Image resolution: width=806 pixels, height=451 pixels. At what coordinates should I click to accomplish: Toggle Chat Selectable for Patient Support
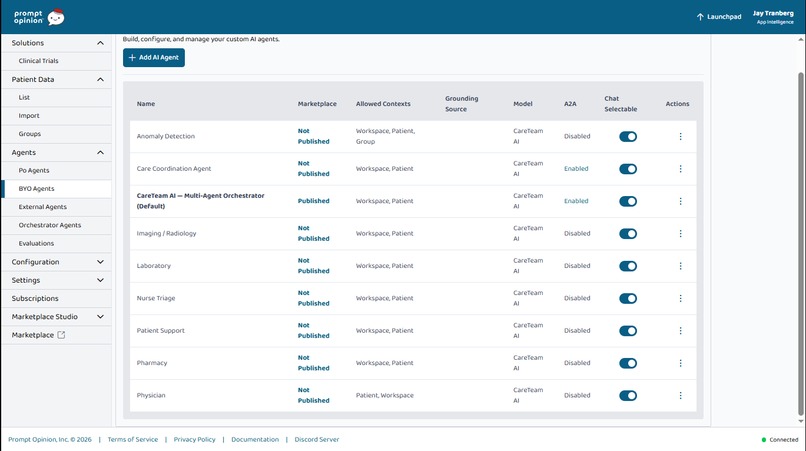point(628,331)
